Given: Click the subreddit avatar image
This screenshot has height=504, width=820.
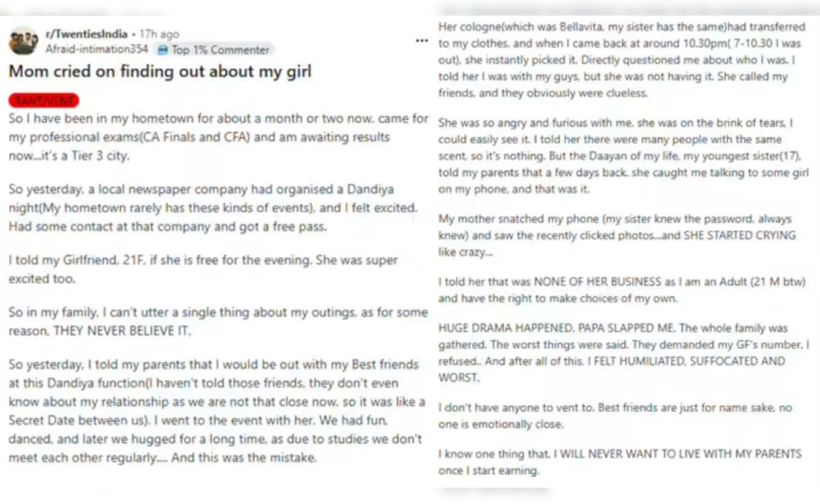Looking at the screenshot, I should pos(23,41).
